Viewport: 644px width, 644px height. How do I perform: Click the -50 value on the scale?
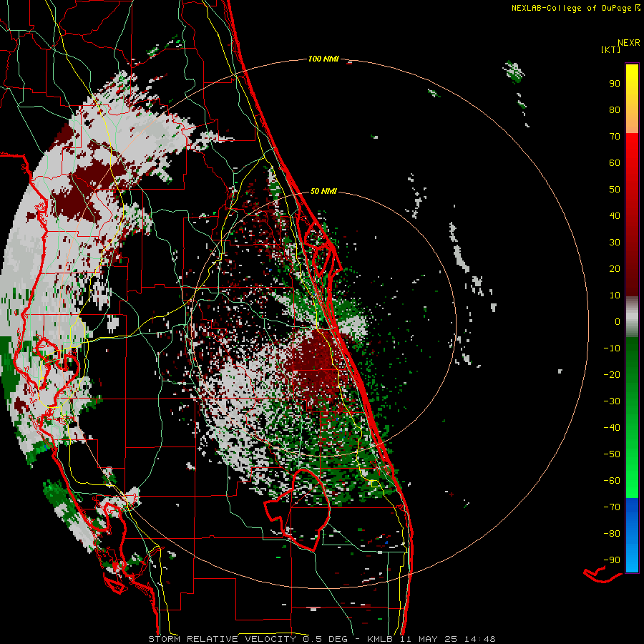pyautogui.click(x=612, y=454)
